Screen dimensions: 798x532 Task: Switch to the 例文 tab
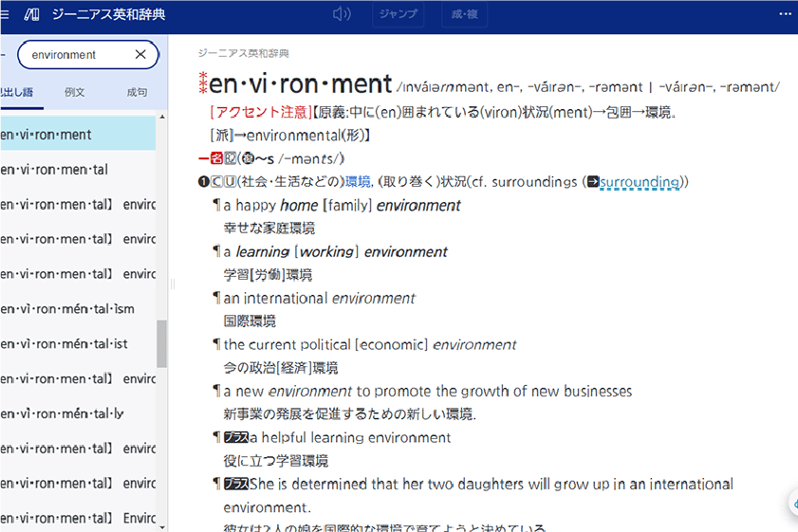tap(75, 92)
